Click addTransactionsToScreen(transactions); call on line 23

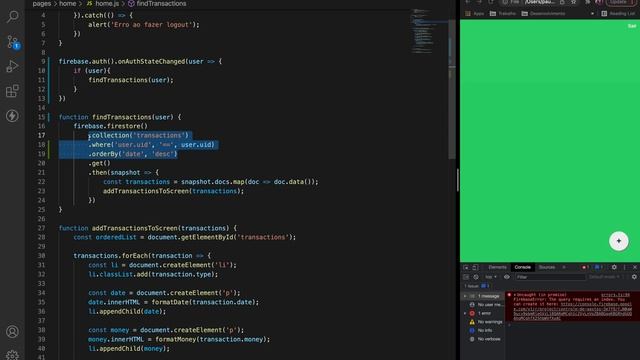173,191
